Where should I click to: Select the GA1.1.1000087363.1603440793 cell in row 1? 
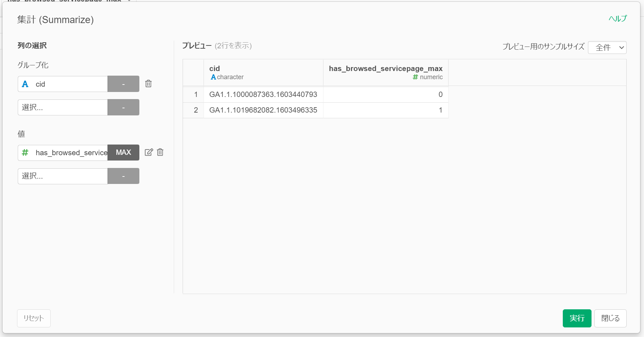(x=263, y=94)
